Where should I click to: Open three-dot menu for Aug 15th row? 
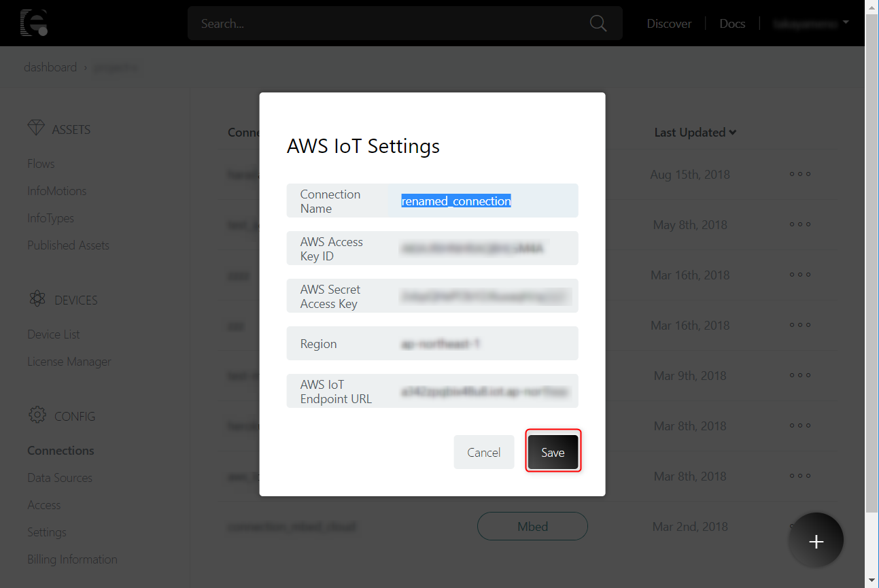[x=799, y=174]
